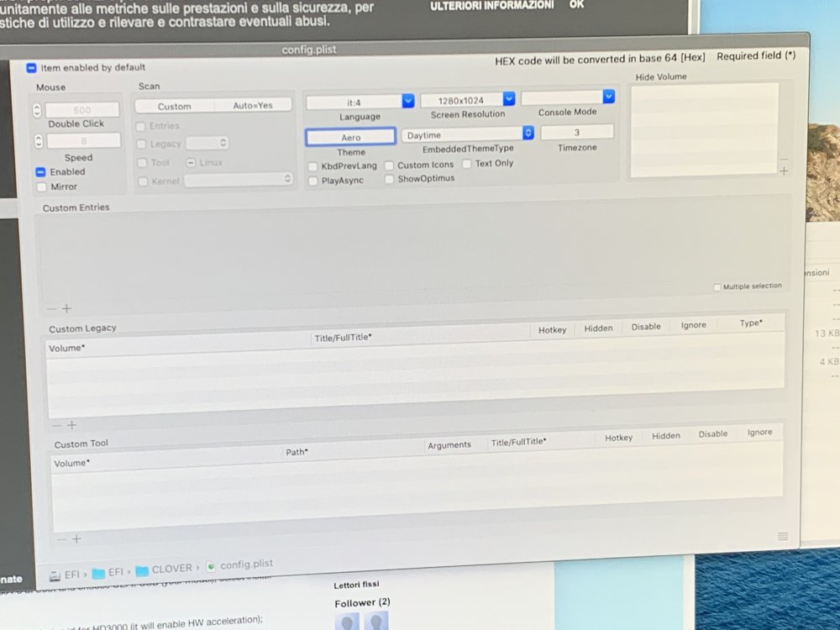Click ULTERIORI INFORMAZIONI in the browser banner

pos(491,5)
